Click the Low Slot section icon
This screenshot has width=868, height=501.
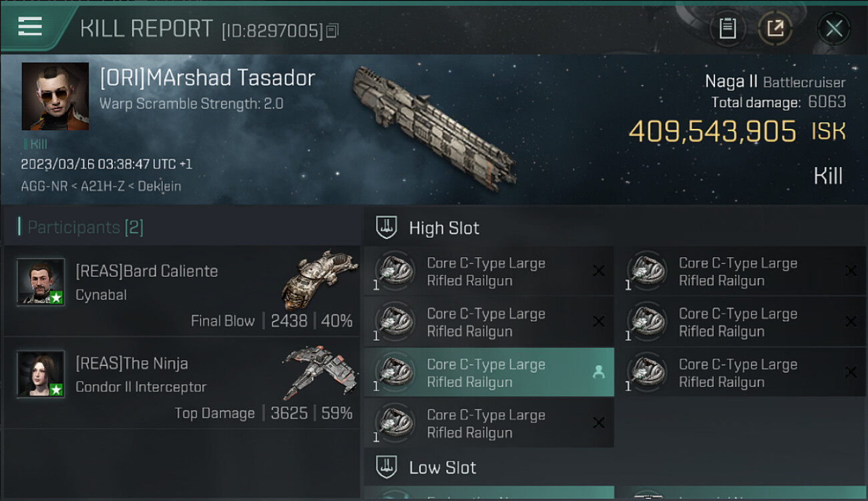(x=387, y=467)
